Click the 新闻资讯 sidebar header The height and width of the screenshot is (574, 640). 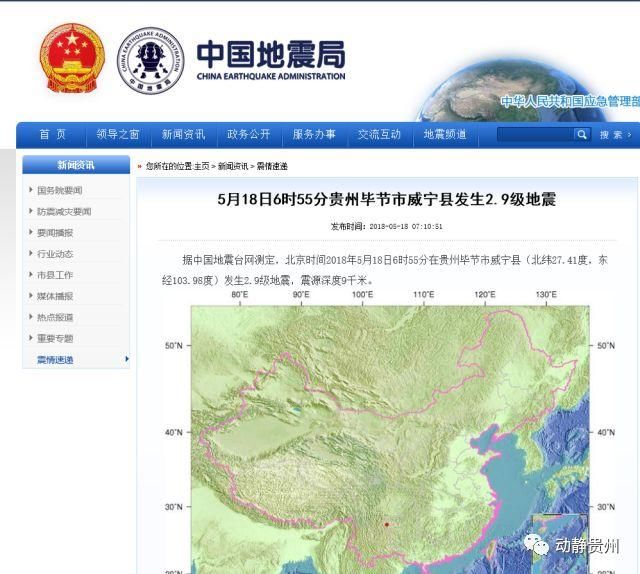(76, 165)
